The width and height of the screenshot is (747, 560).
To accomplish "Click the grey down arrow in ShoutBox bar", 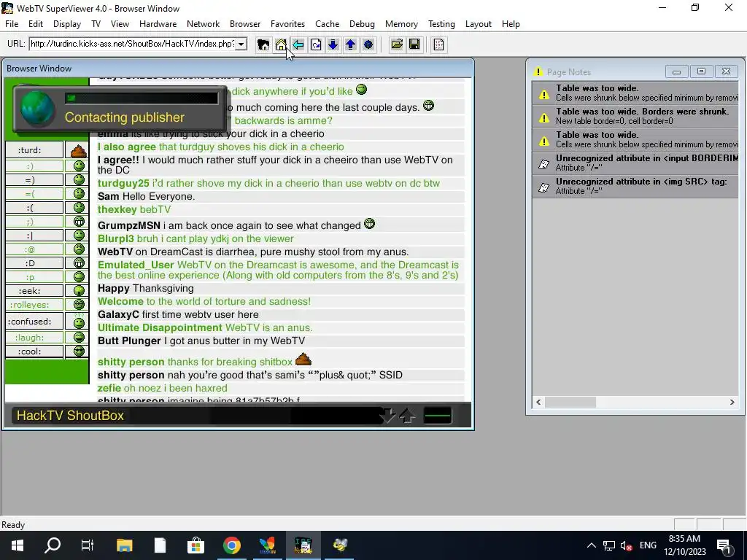I will coord(387,415).
